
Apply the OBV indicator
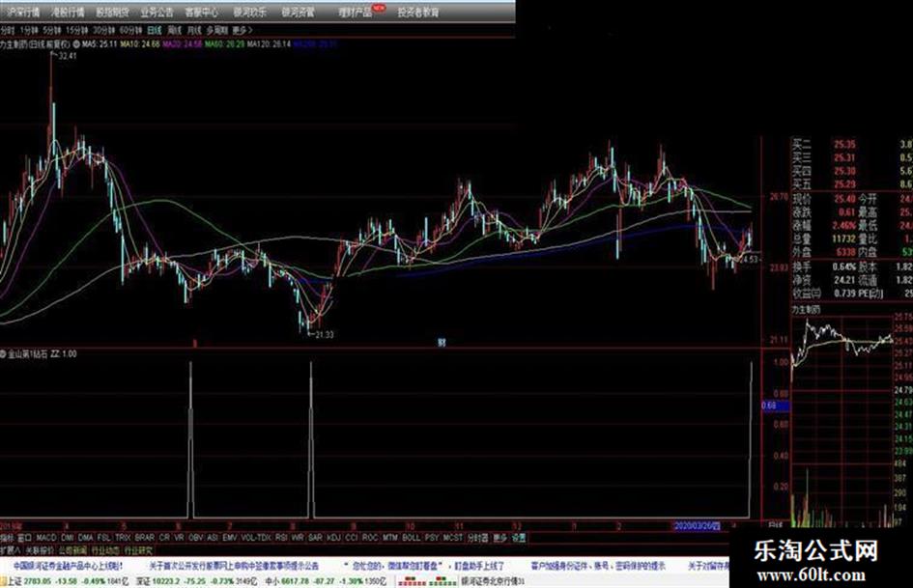[196, 538]
